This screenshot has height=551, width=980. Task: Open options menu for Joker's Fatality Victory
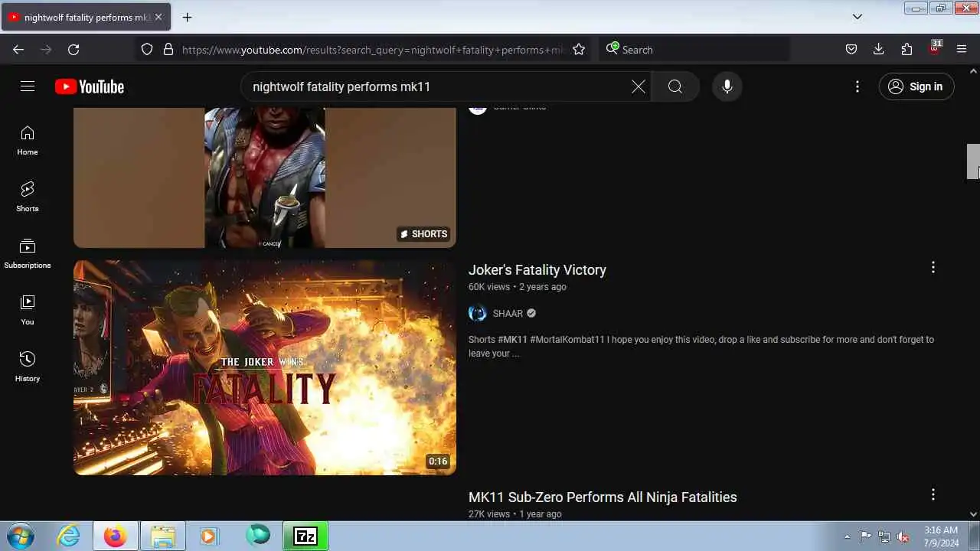(933, 267)
